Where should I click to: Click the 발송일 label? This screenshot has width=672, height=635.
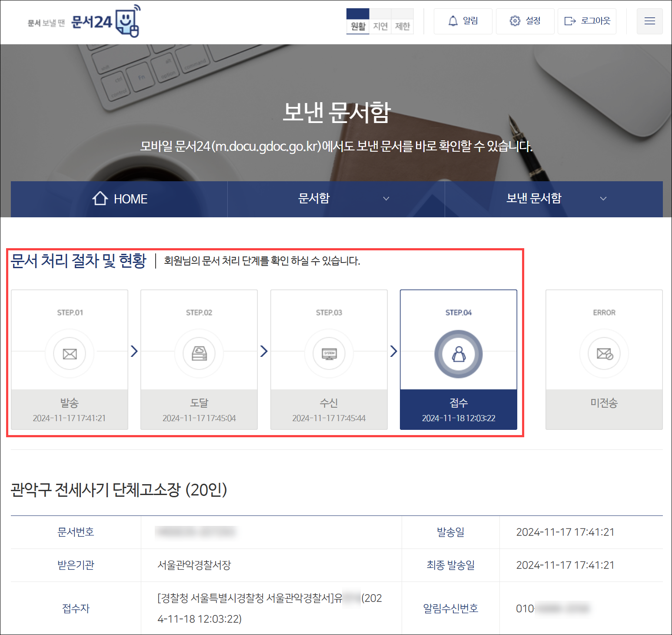(451, 532)
